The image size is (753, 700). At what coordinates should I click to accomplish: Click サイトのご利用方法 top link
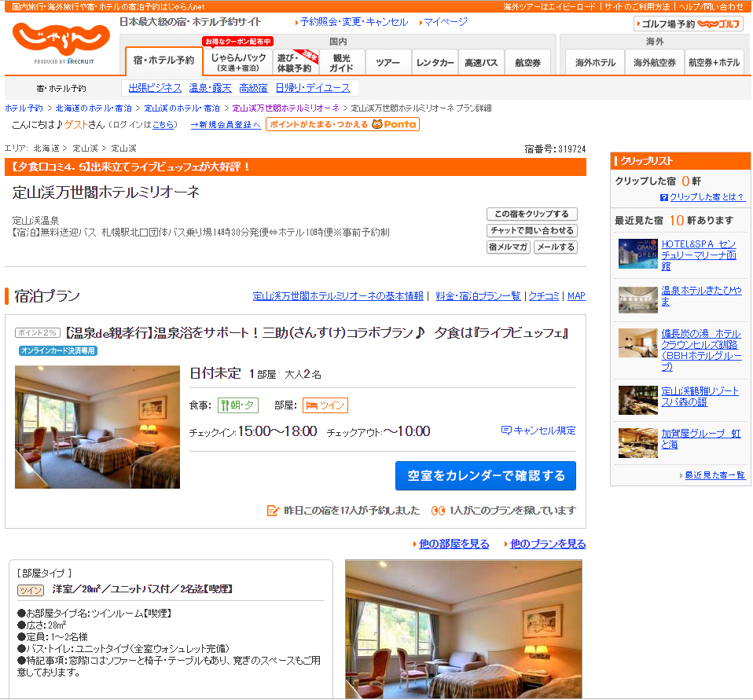[637, 7]
